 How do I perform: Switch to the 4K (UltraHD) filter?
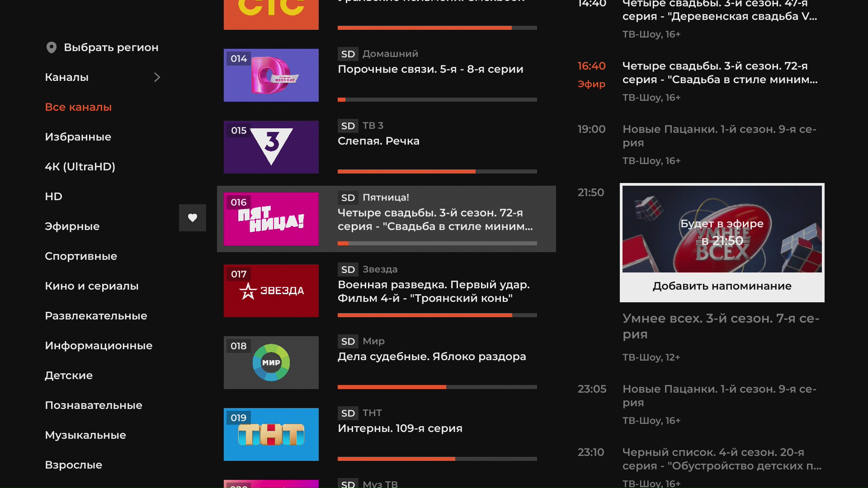(80, 167)
